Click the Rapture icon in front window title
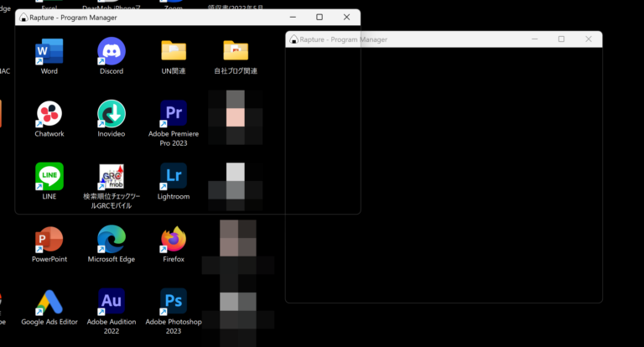The width and height of the screenshot is (644, 347). (23, 18)
